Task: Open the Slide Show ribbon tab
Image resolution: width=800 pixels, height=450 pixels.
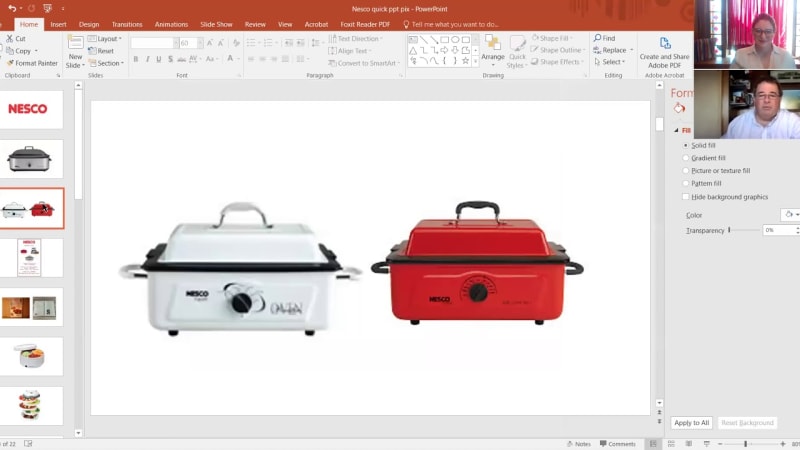Action: (216, 24)
